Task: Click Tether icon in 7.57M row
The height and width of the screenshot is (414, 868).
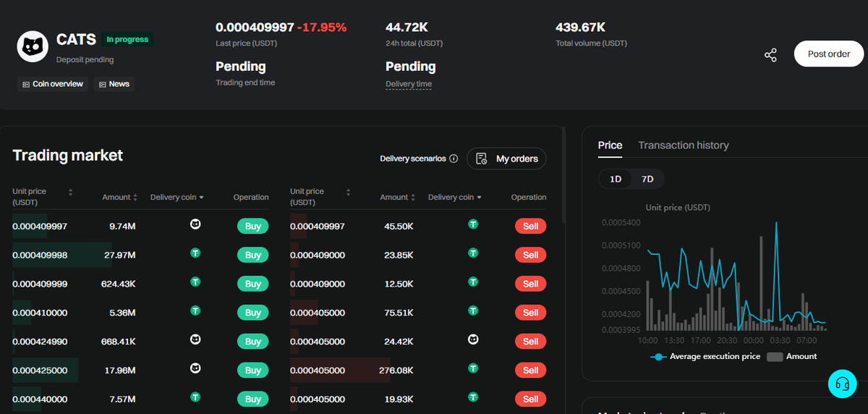Action: point(195,397)
